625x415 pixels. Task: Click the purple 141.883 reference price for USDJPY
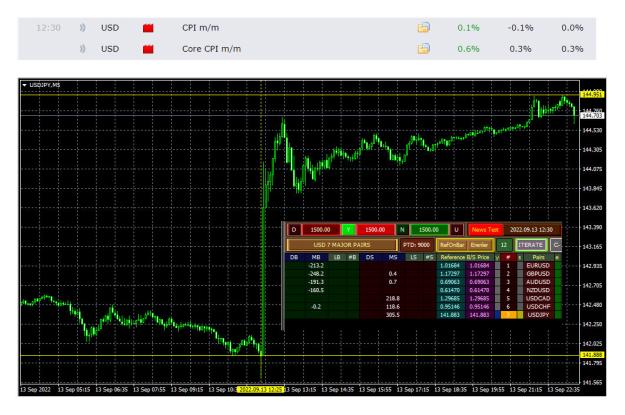click(479, 315)
